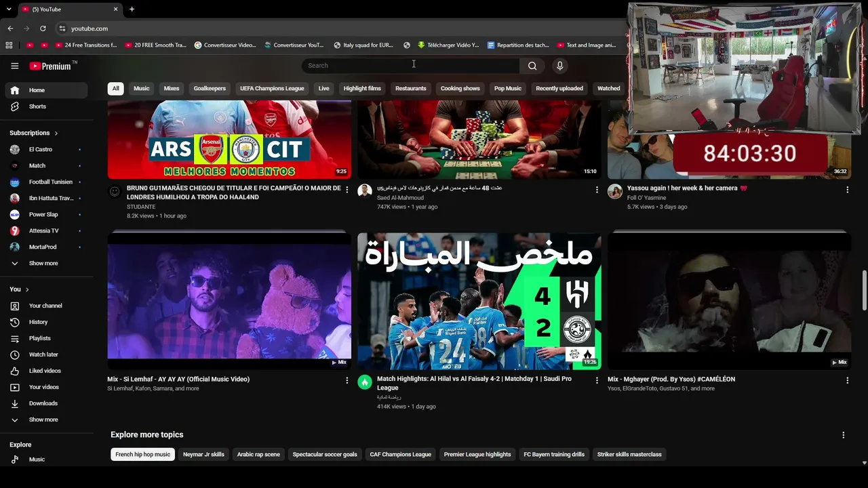Open options for the Mghayer mix
Image resolution: width=868 pixels, height=488 pixels.
point(847,381)
